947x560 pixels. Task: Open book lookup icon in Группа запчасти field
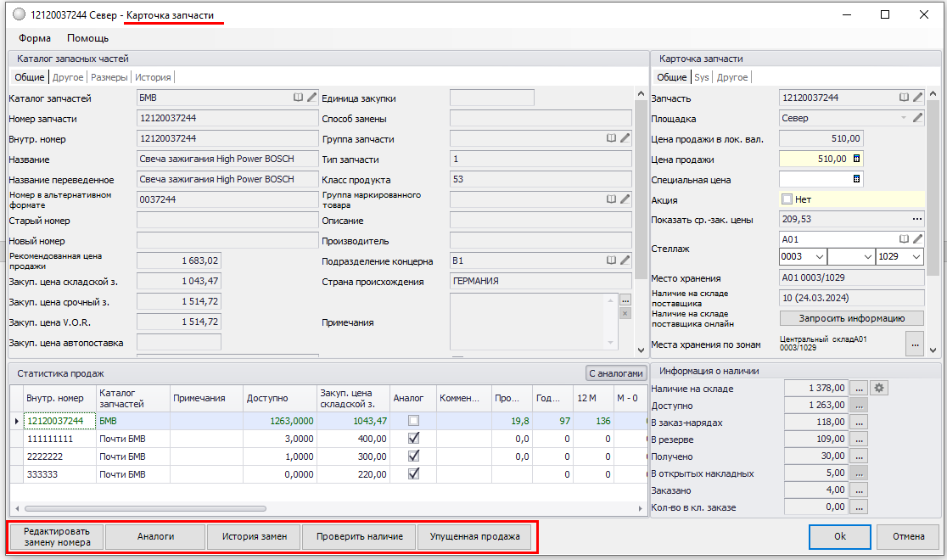click(x=611, y=137)
